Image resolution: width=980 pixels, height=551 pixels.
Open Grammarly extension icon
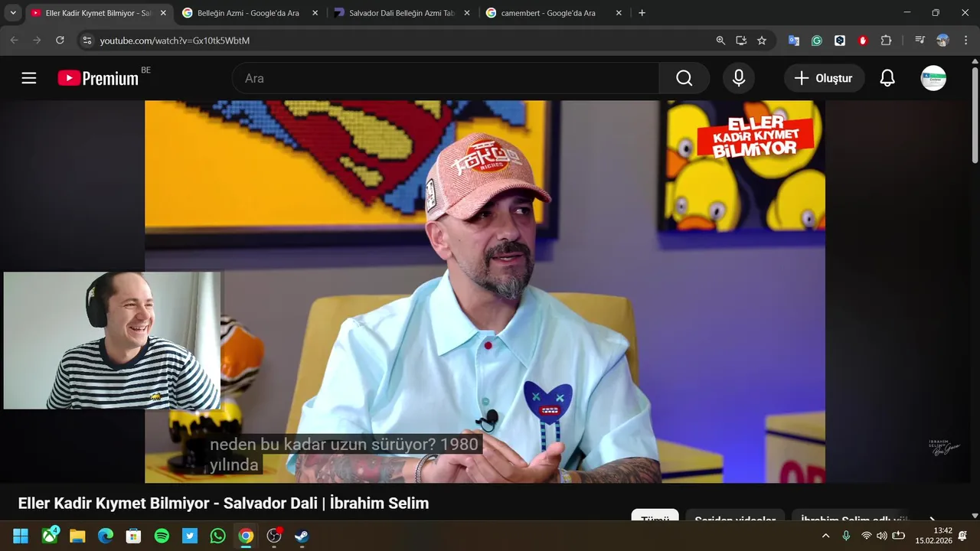[x=817, y=41]
